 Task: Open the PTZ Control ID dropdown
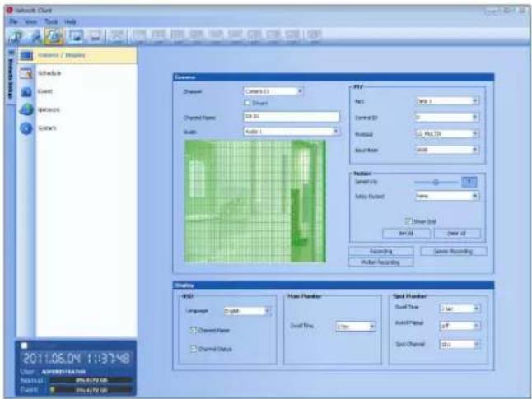point(447,118)
